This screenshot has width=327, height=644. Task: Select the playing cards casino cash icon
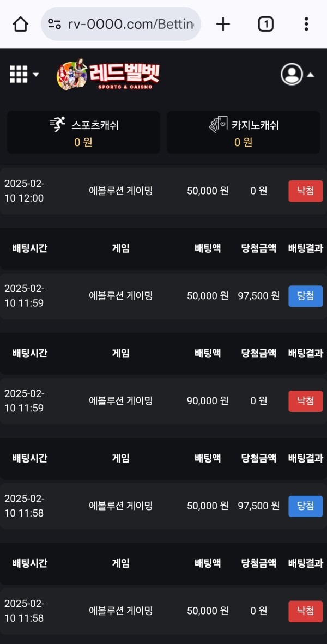pos(216,124)
